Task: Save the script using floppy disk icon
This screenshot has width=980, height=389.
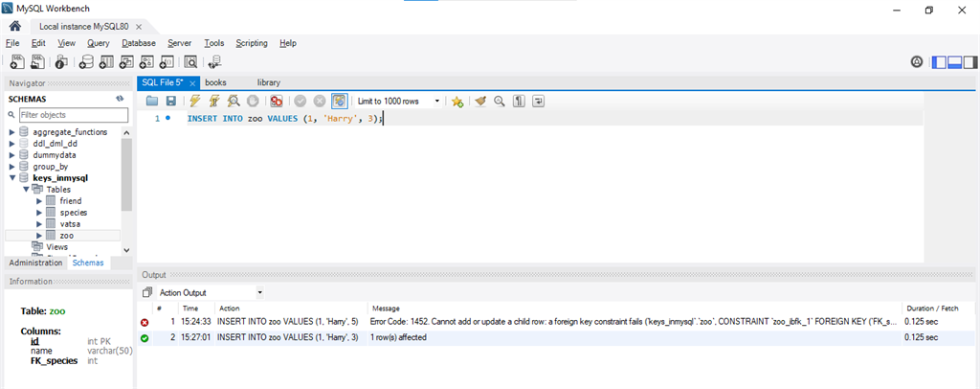Action: 170,101
